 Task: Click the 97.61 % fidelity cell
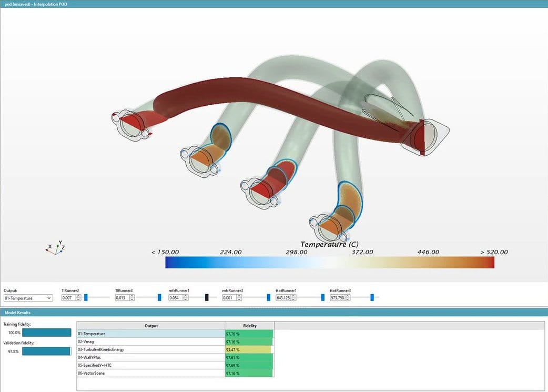[x=249, y=357]
